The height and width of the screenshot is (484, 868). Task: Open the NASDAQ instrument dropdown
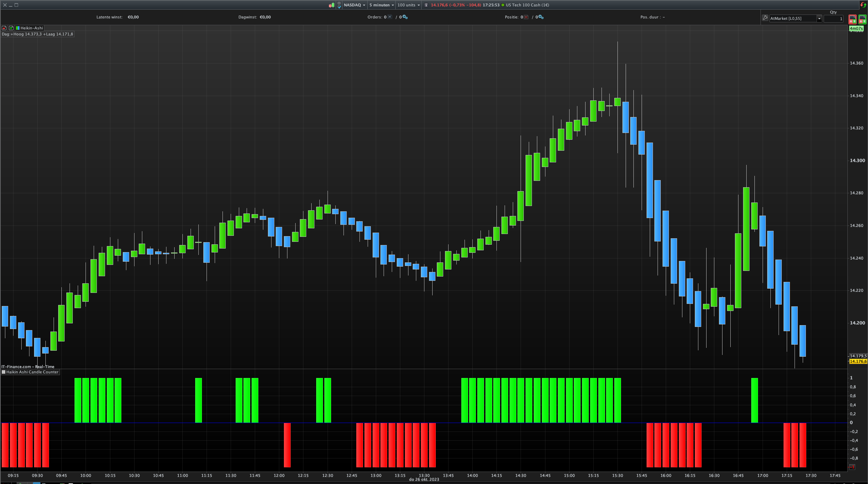point(354,5)
